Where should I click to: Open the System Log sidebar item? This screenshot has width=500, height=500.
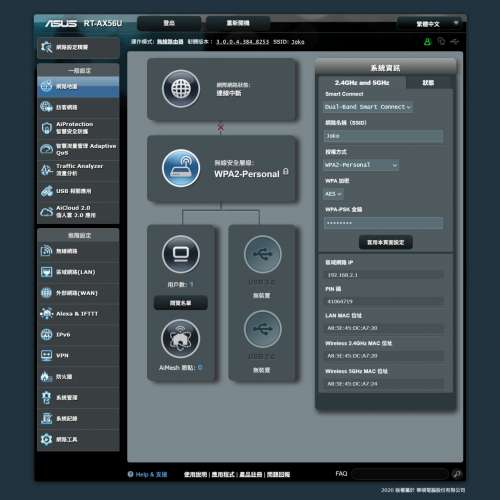[78, 419]
